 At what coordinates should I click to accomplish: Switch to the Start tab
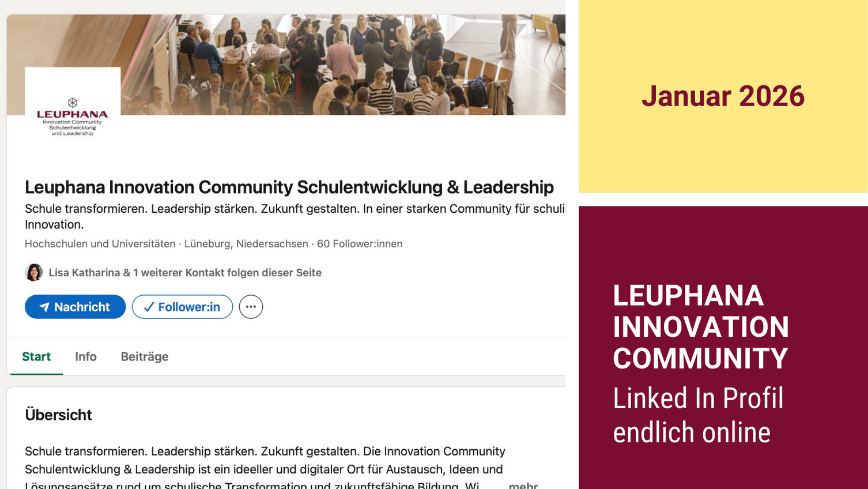pos(36,356)
